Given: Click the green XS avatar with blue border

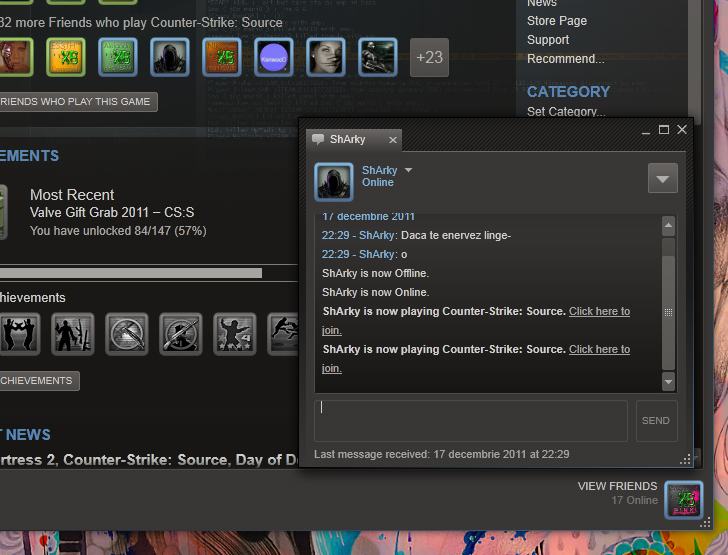Looking at the screenshot, I should click(x=118, y=57).
